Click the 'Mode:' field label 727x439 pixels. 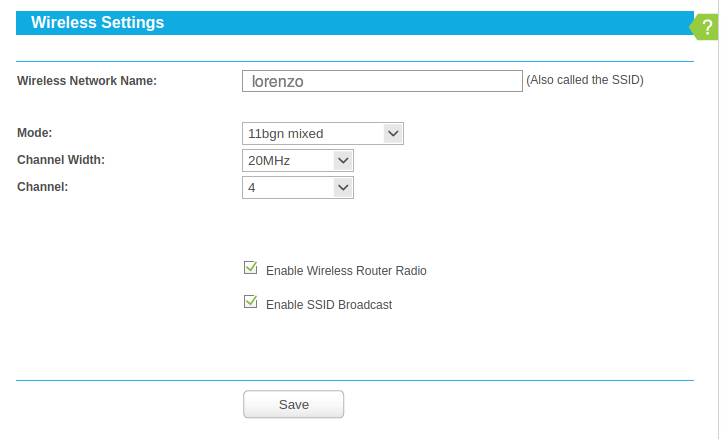click(x=35, y=132)
